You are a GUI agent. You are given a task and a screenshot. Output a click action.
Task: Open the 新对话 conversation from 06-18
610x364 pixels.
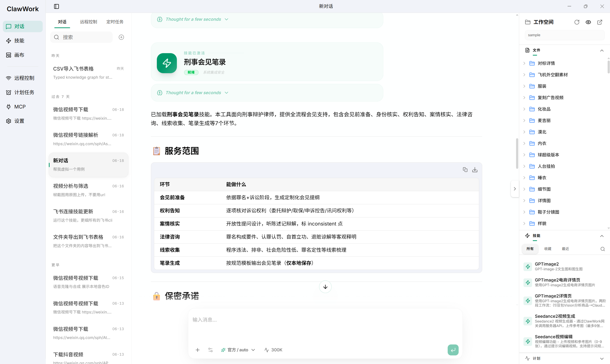click(x=88, y=165)
